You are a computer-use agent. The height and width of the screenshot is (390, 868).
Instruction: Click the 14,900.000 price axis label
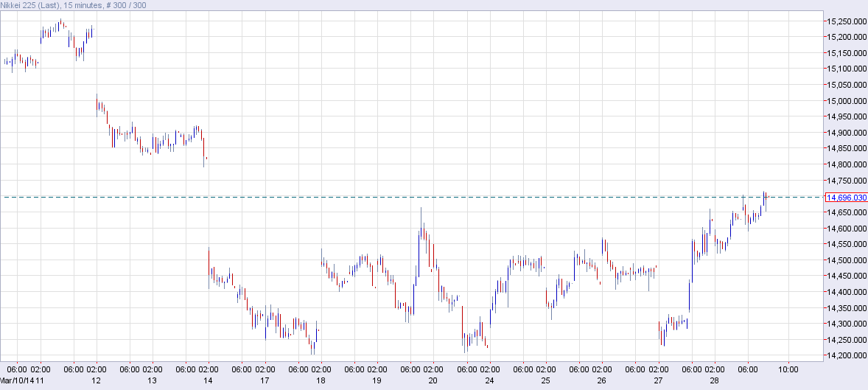(x=846, y=133)
